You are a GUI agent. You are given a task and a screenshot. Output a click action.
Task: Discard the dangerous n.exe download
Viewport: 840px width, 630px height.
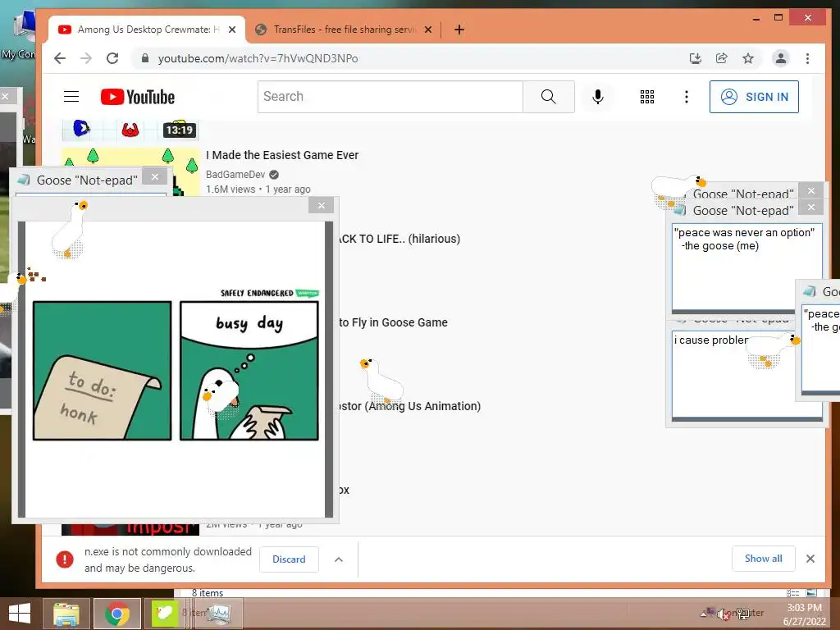pyautogui.click(x=289, y=559)
